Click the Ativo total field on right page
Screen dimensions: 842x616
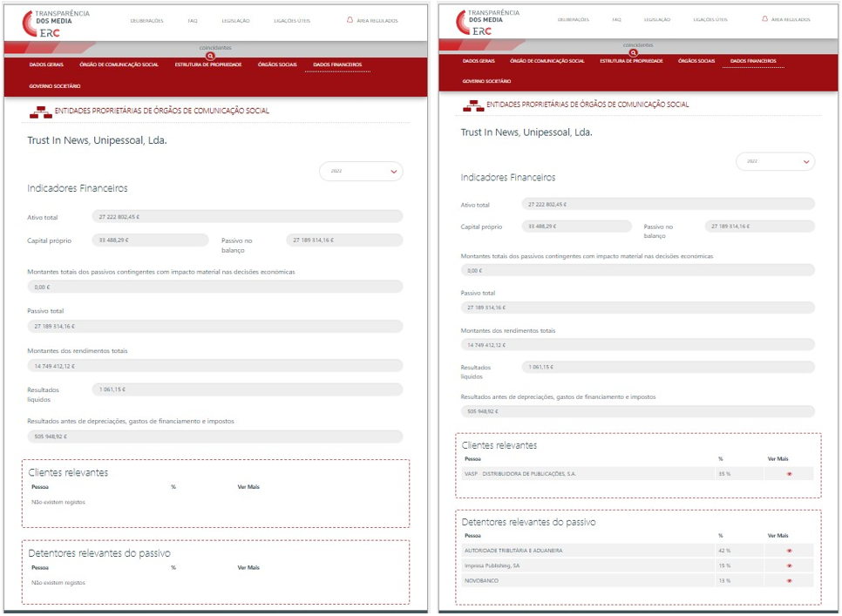click(668, 204)
